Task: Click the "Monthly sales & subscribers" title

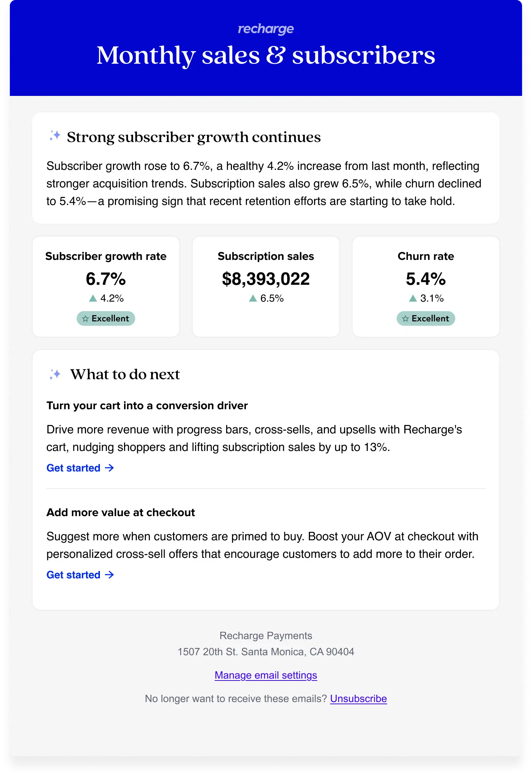Action: pos(266,56)
